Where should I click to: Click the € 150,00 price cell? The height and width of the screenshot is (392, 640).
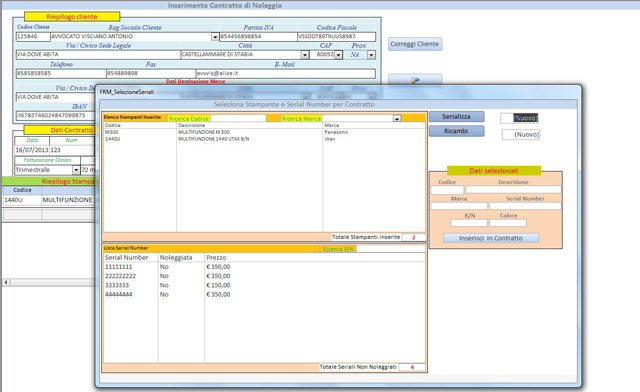[x=218, y=285]
